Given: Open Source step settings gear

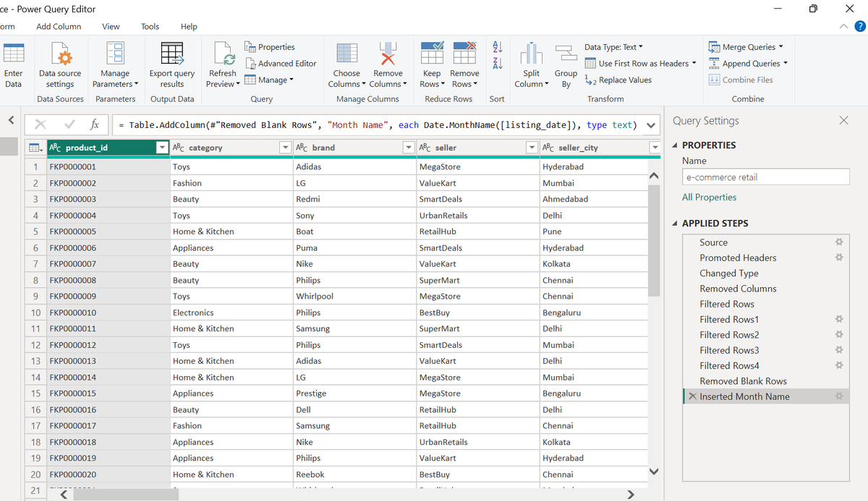Looking at the screenshot, I should pos(839,242).
